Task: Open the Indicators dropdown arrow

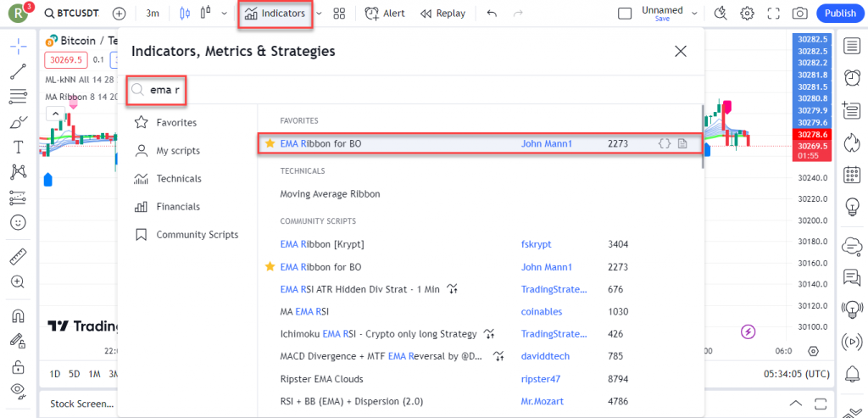Action: click(x=320, y=14)
